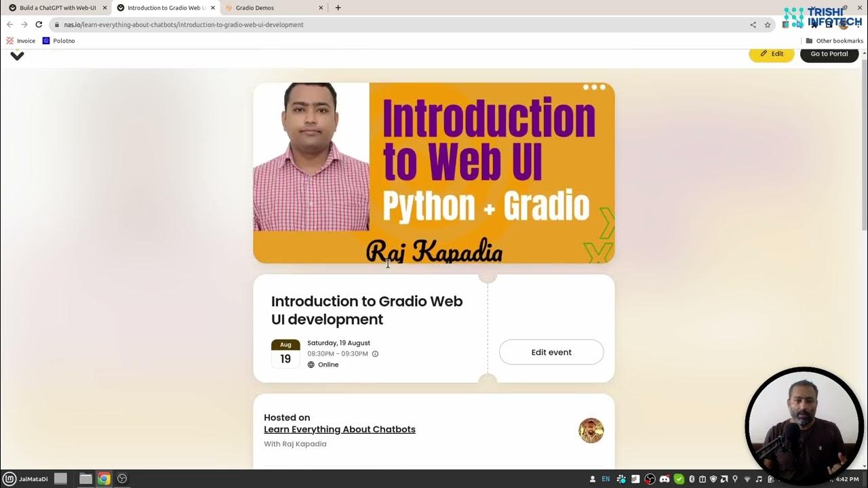Share this page using share icon

click(x=753, y=24)
